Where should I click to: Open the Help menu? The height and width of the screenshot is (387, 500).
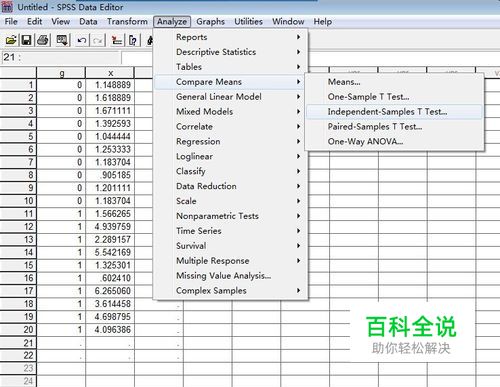tap(323, 22)
